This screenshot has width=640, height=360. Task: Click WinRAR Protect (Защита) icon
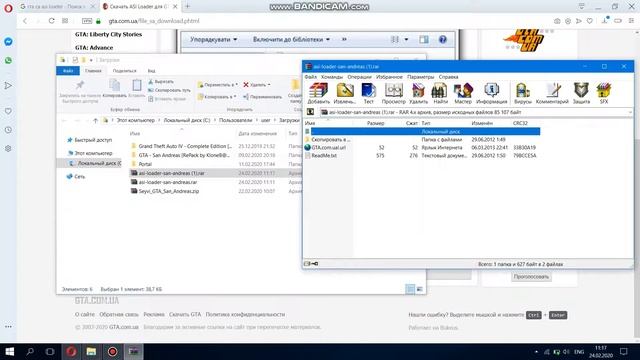[x=581, y=93]
